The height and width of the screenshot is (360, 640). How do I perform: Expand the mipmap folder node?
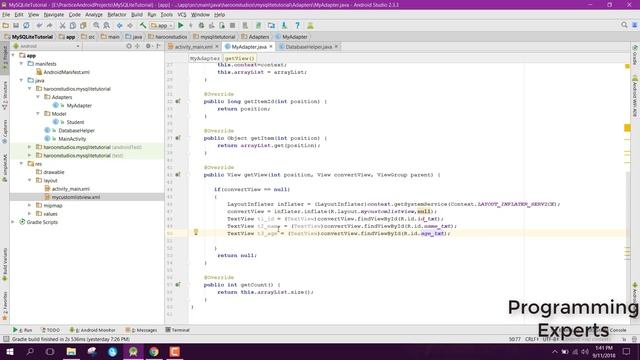click(x=30, y=205)
